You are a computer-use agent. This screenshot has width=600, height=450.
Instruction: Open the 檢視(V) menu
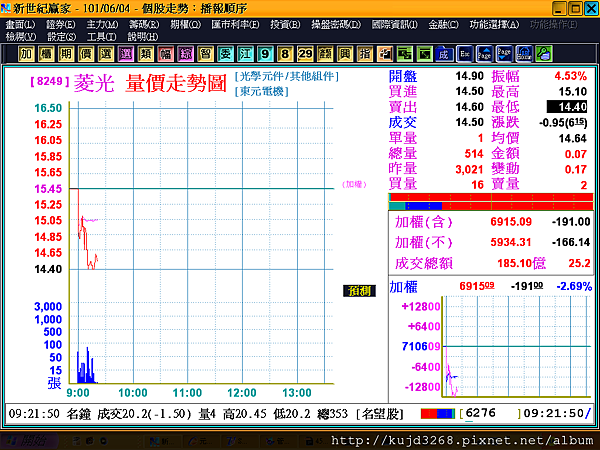click(x=21, y=37)
